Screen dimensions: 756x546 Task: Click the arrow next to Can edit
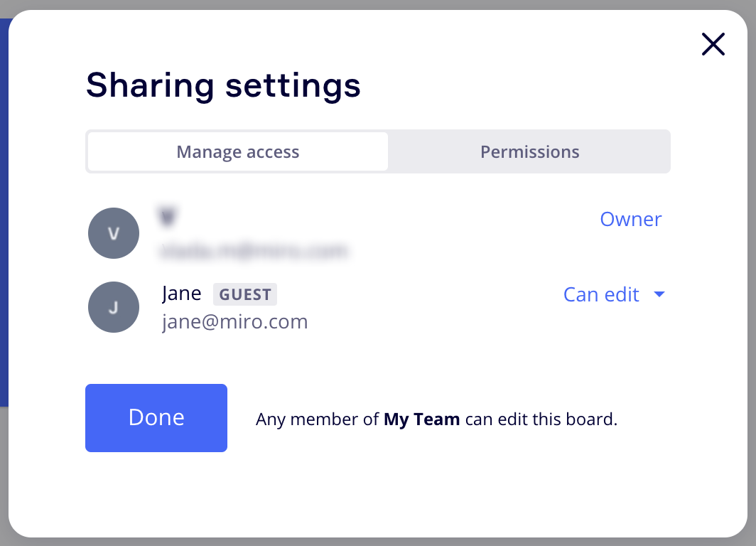[659, 294]
